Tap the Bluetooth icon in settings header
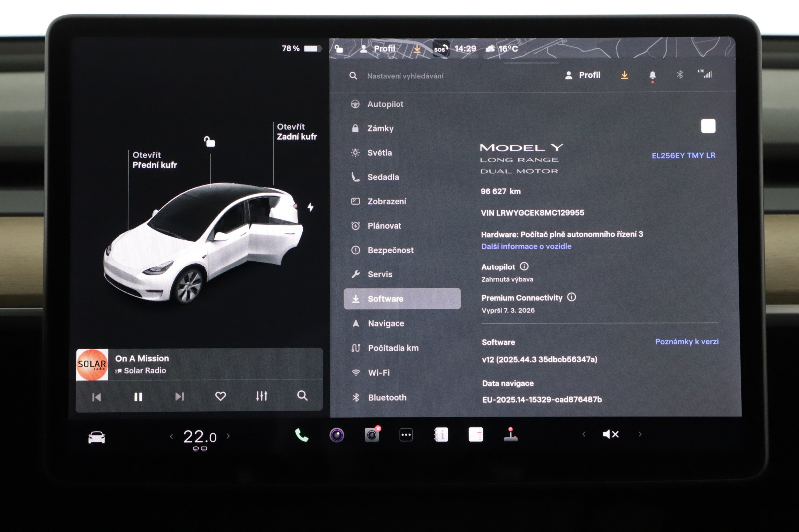Screen dimensions: 799x532 (680, 75)
